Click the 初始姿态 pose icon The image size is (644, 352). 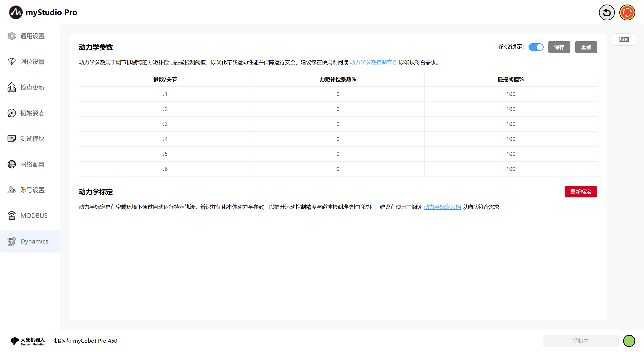12,113
